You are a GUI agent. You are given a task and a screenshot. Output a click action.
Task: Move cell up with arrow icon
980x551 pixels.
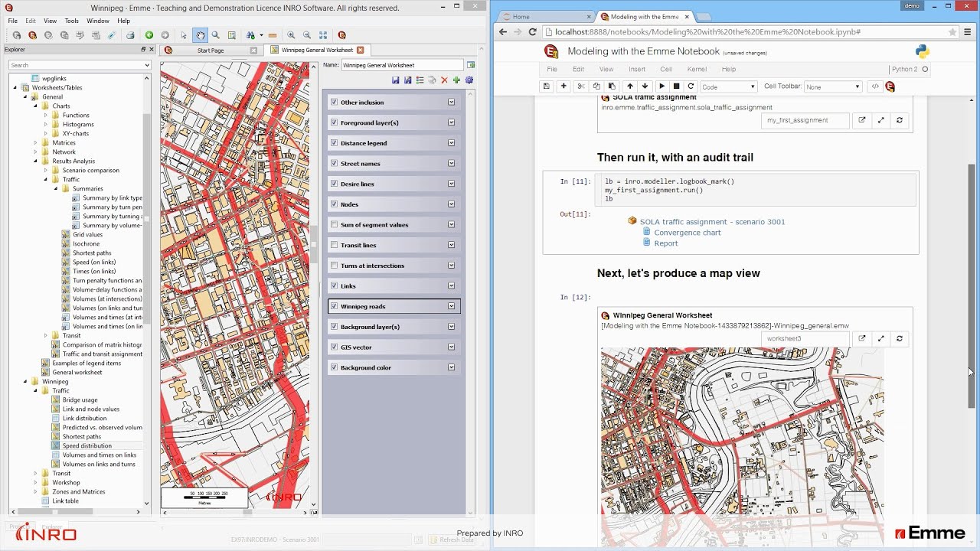[x=630, y=86]
